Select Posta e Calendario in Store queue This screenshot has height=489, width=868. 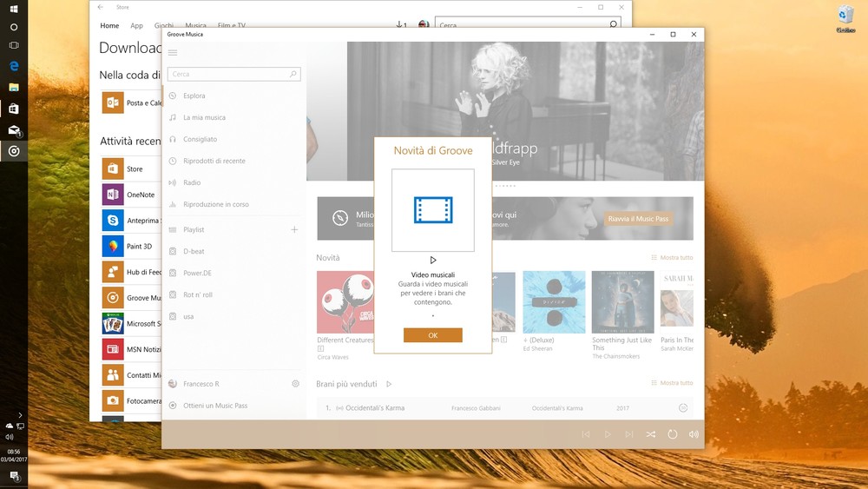click(x=132, y=103)
